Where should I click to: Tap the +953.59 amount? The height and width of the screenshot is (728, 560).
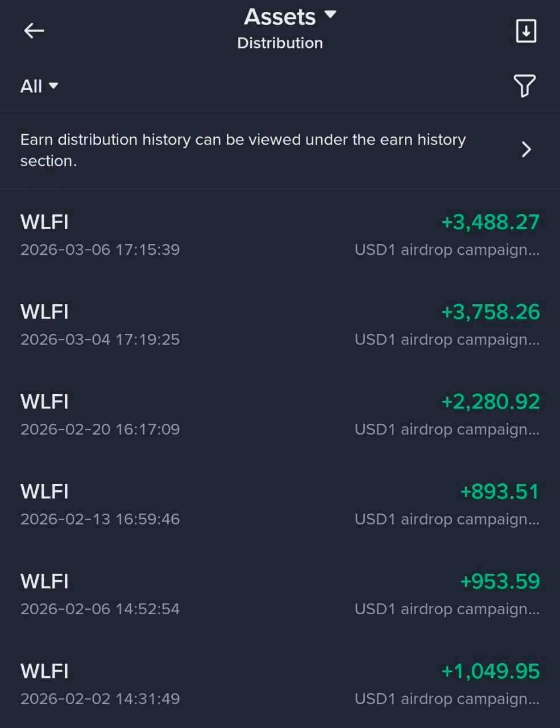(x=499, y=582)
